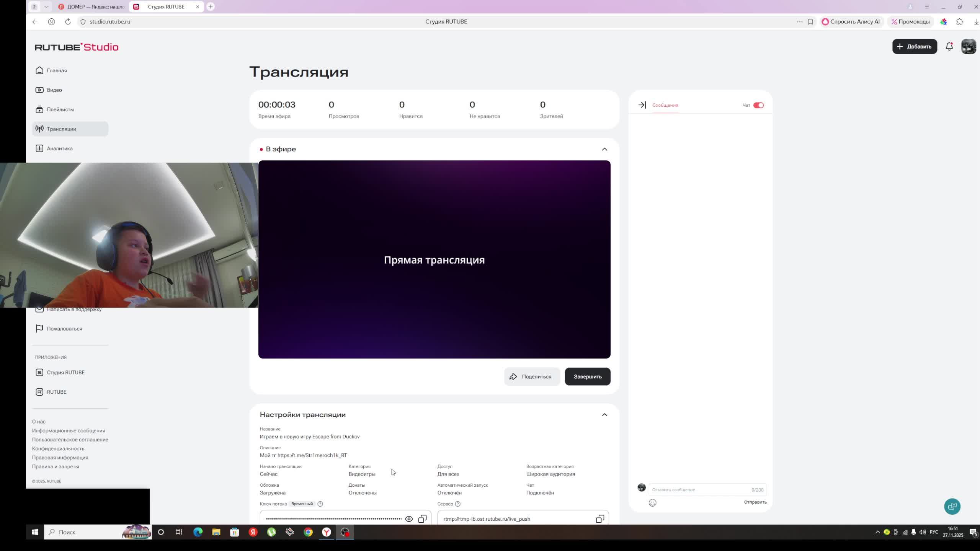Collapse the В эфире section
The image size is (980, 551).
click(604, 149)
